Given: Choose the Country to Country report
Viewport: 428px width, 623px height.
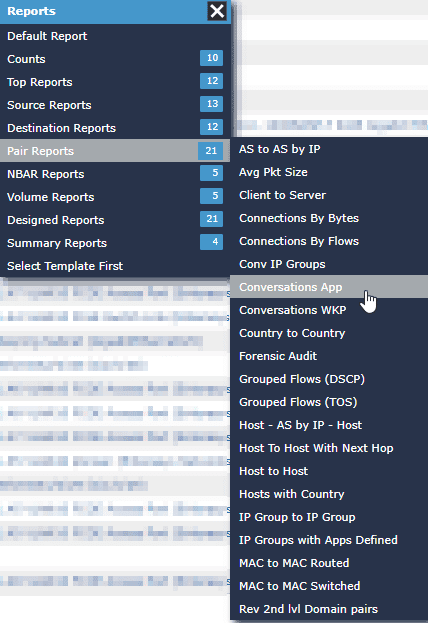Looking at the screenshot, I should [x=329, y=333].
